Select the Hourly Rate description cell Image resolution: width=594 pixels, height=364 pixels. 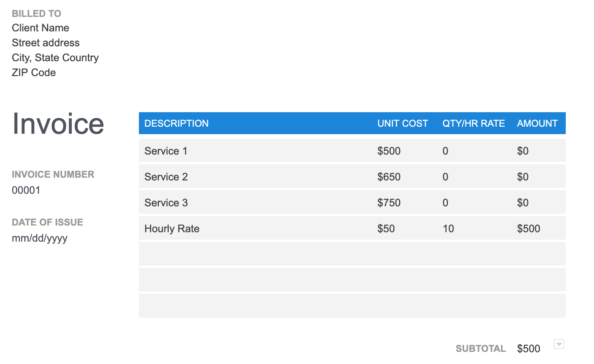click(x=172, y=228)
